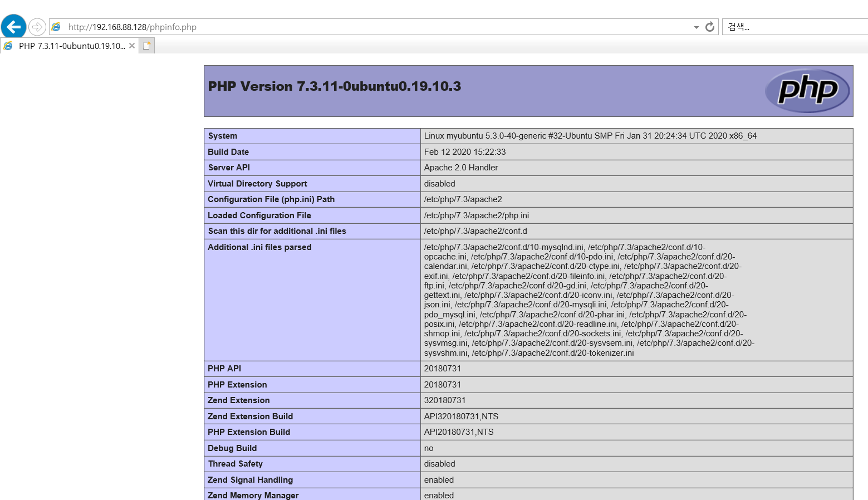Image resolution: width=868 pixels, height=500 pixels.
Task: Click the API20180731,NTS value
Action: point(459,432)
